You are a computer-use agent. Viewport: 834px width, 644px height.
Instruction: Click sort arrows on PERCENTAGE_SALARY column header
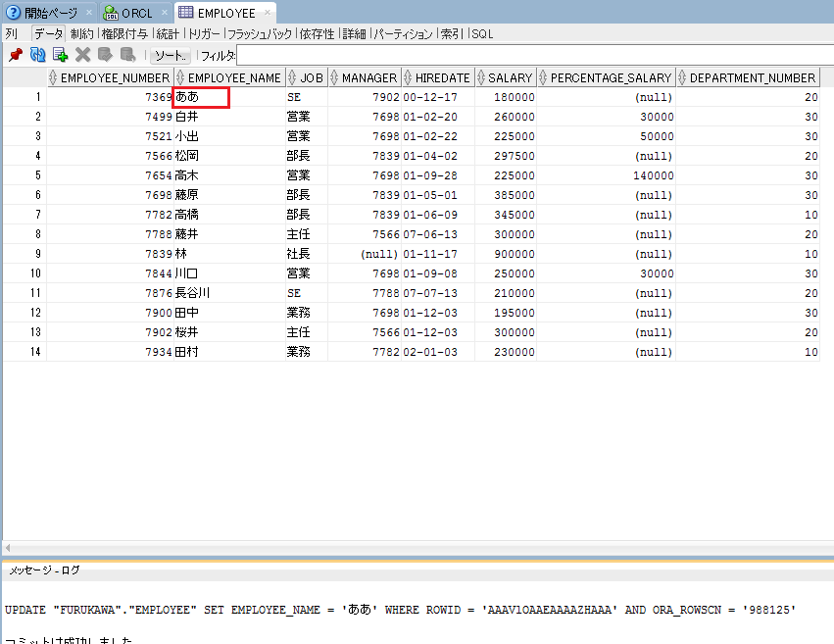543,77
